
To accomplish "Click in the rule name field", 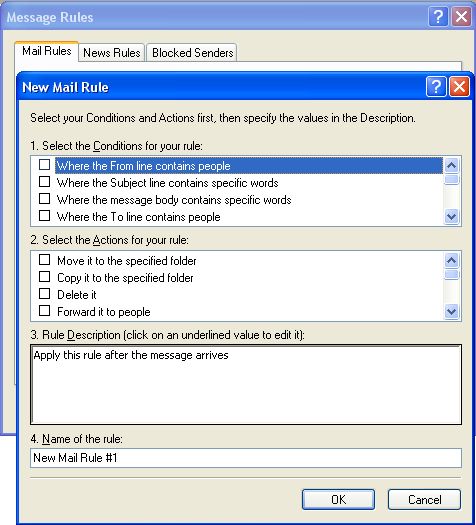I will (x=246, y=458).
